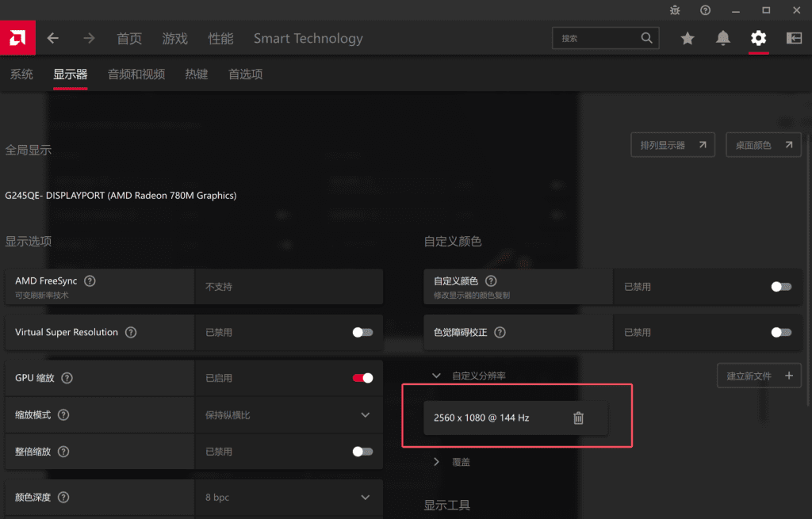The width and height of the screenshot is (812, 519).
Task: Expand 覆盖 section
Action: [436, 462]
